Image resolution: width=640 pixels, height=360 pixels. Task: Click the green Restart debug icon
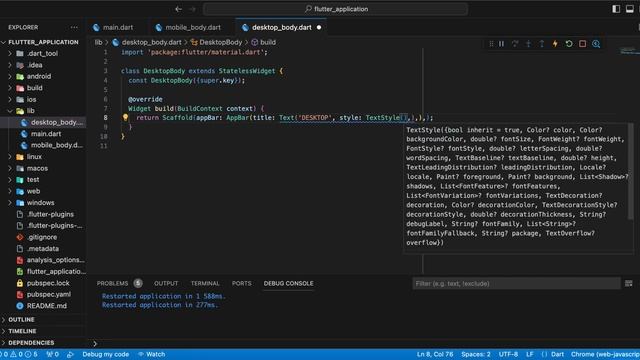click(569, 44)
